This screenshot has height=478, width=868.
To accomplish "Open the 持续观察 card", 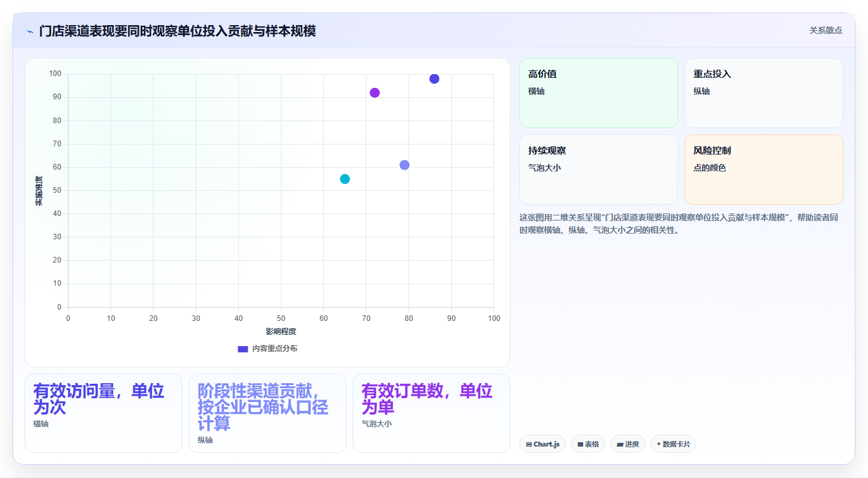I will click(598, 170).
